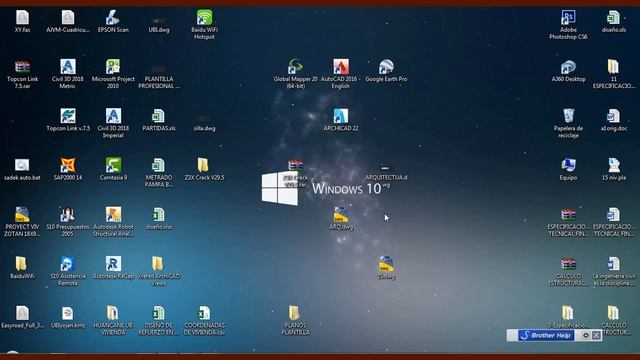
Task: Close the Brother Help bar
Action: tap(596, 336)
